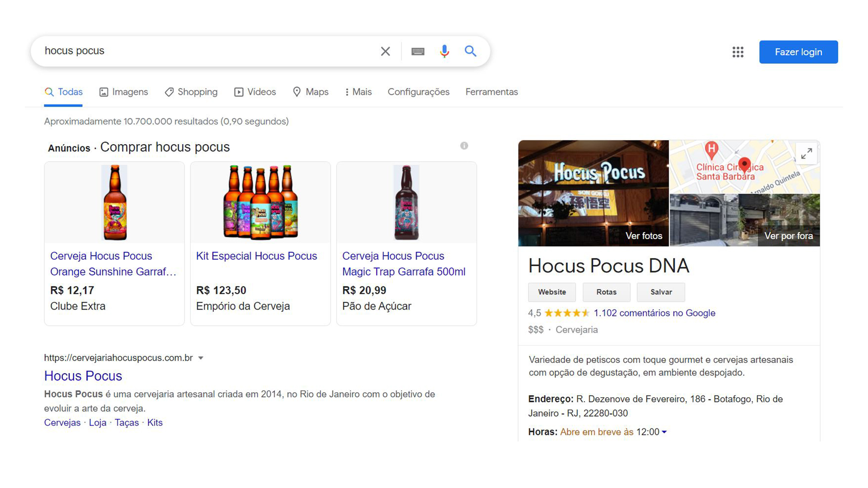Expand the arrow next to cervejariahocuspocus.com.br
The image size is (868, 488).
(x=201, y=358)
